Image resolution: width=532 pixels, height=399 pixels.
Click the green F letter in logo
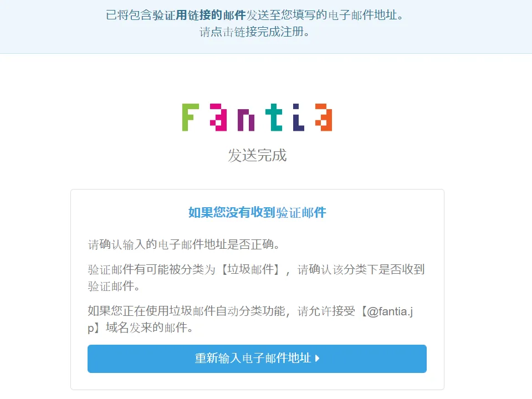(x=190, y=117)
